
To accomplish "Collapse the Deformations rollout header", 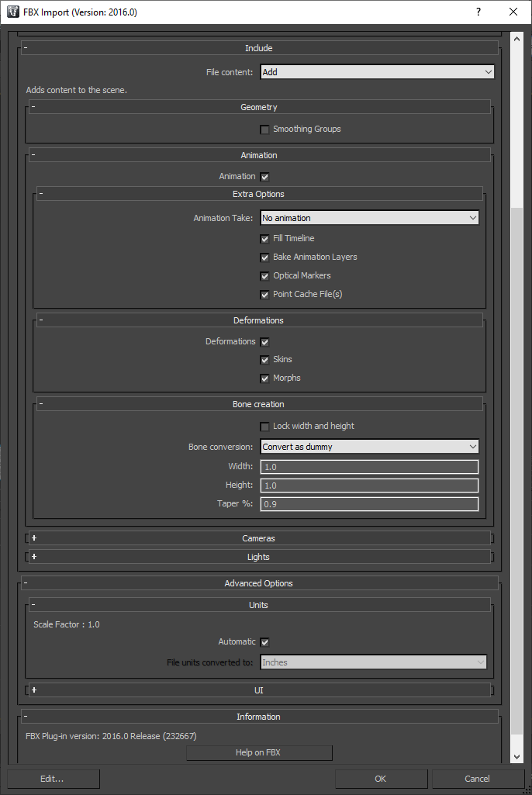I will pos(259,320).
